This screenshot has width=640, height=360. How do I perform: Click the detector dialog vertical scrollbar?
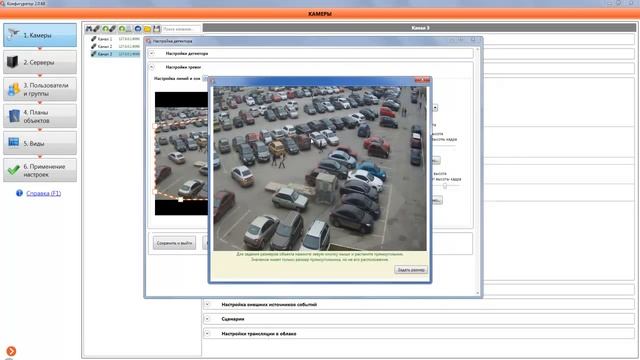pyautogui.click(x=478, y=171)
